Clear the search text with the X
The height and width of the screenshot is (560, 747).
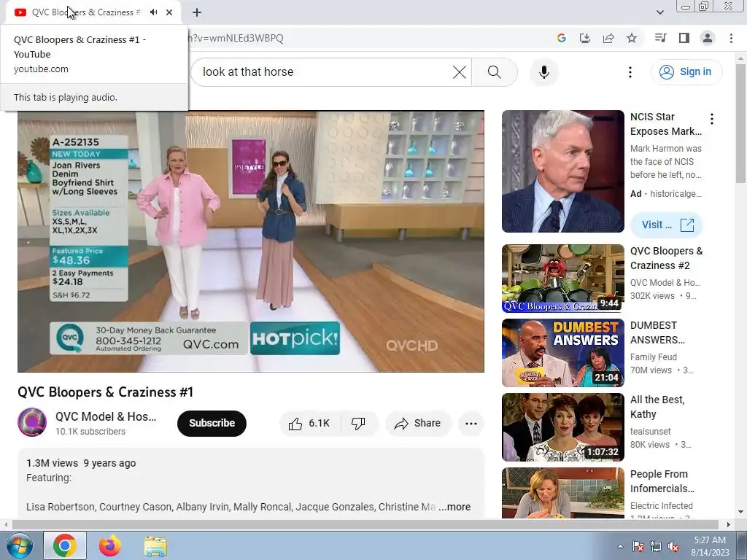pos(460,72)
